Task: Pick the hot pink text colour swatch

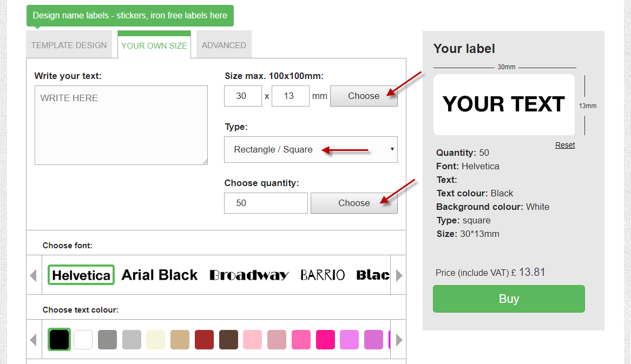Action: tap(301, 340)
